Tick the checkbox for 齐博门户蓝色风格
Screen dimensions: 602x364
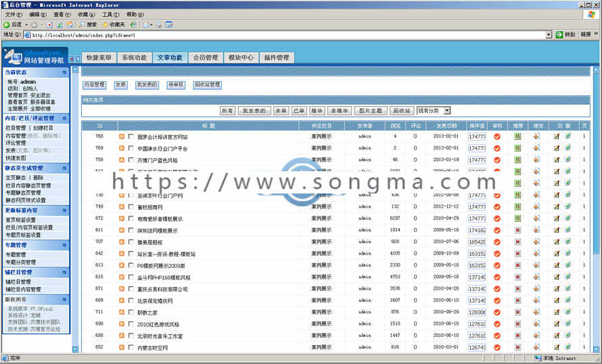[x=131, y=160]
